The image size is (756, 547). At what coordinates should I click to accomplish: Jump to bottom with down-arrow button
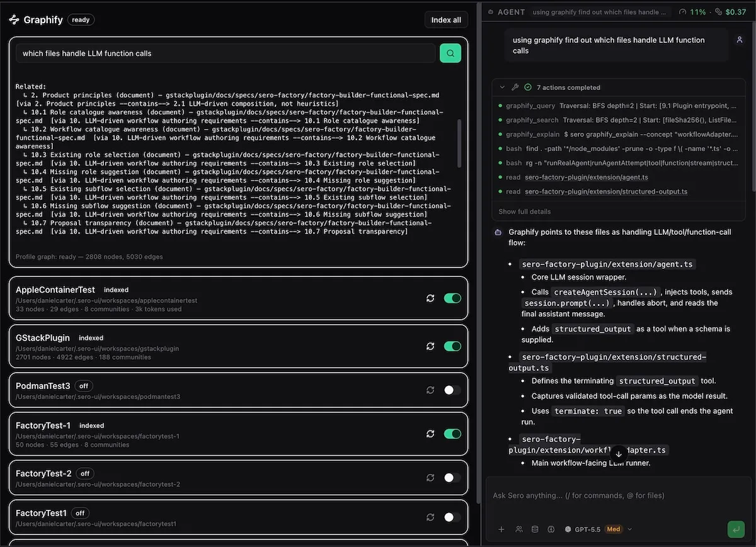(619, 454)
